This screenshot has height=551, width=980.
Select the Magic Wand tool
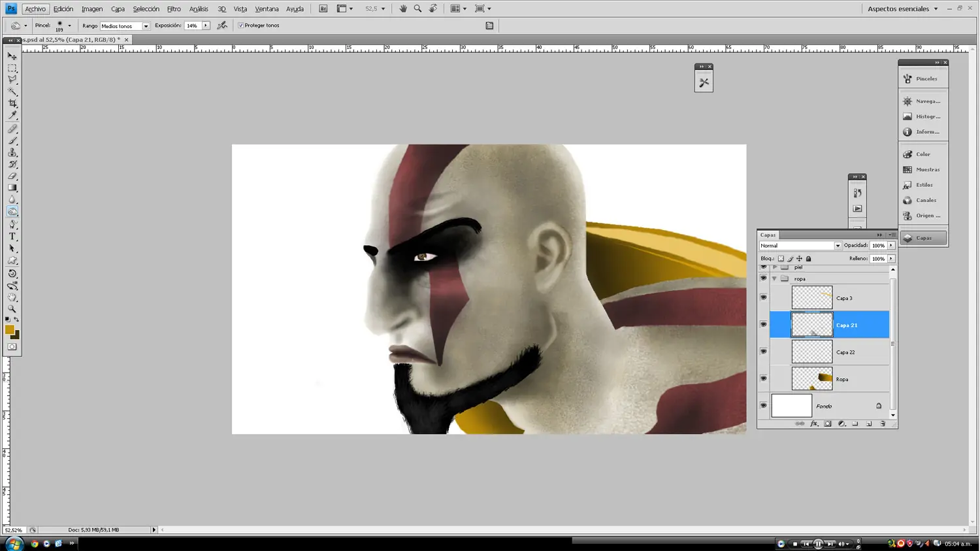(12, 92)
